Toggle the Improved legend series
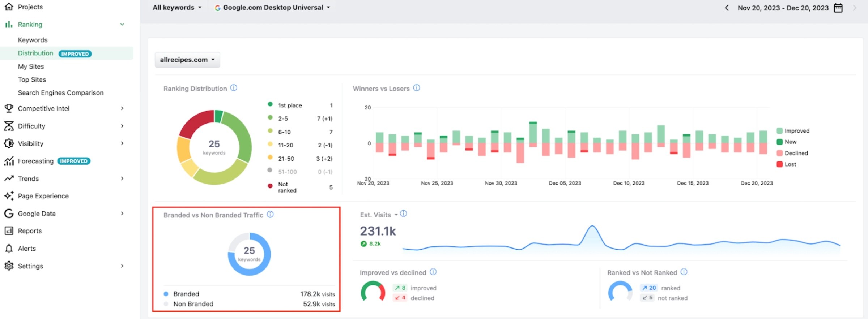The image size is (868, 319). (793, 130)
